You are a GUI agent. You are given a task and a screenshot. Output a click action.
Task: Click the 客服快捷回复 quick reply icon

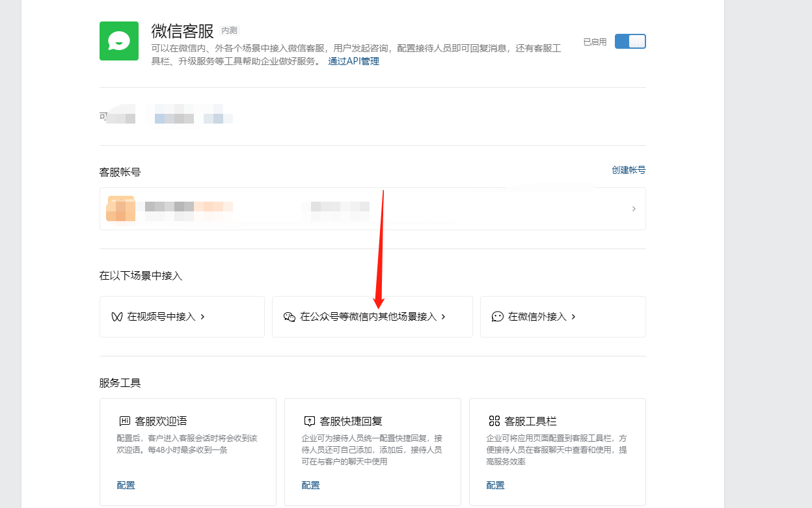[x=310, y=421]
